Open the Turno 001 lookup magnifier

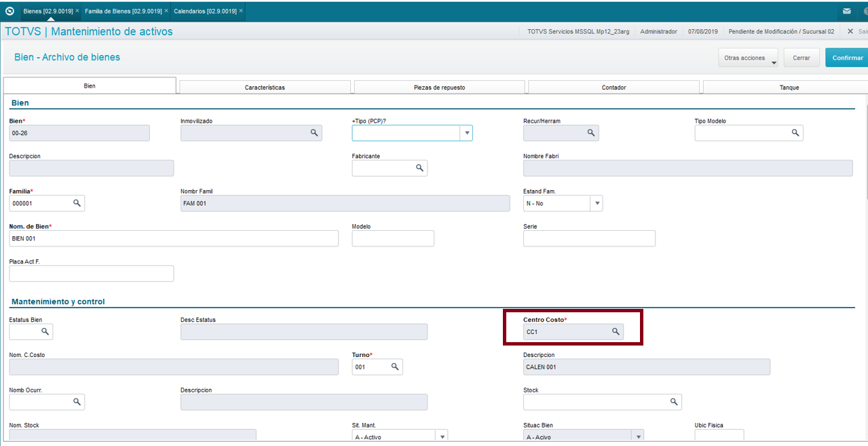pos(395,367)
